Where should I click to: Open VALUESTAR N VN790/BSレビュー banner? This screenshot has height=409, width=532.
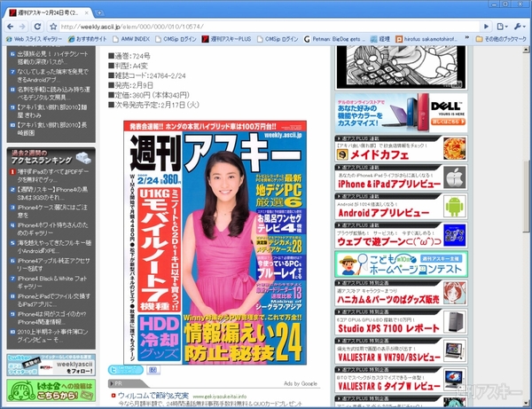tap(401, 350)
